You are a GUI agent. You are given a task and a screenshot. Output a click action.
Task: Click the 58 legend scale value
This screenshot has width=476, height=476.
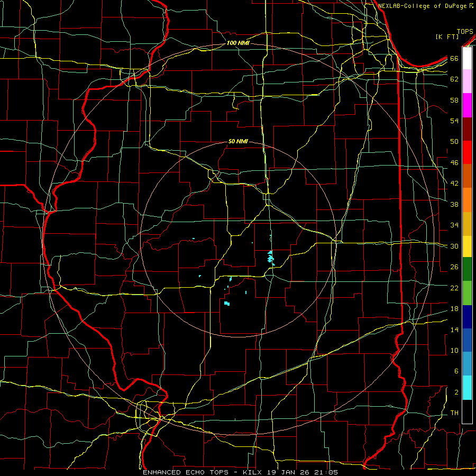coord(454,100)
